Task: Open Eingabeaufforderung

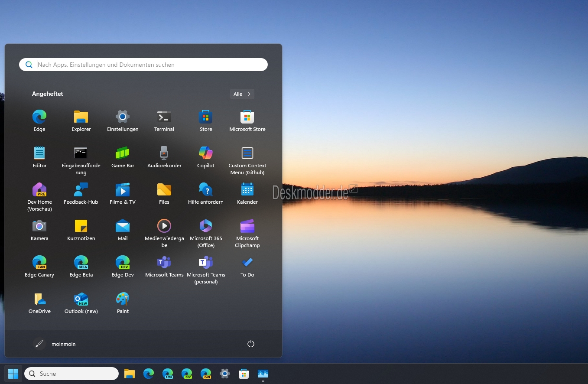Action: click(x=81, y=161)
